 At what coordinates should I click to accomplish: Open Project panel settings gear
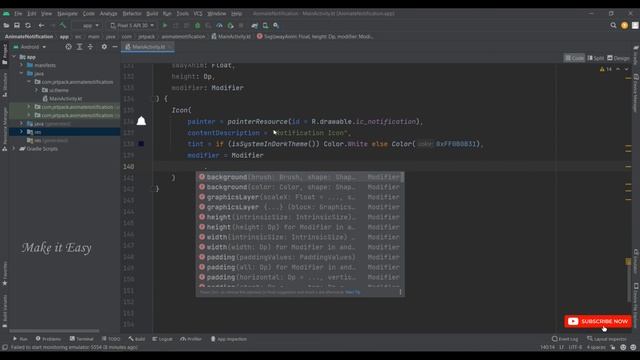[x=104, y=47]
